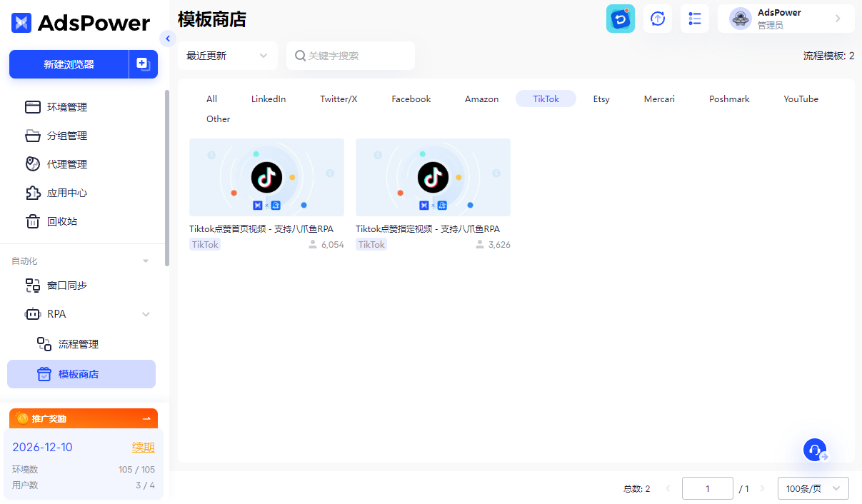Click the 2026-12-10 expiry date
The image size is (862, 504).
(x=42, y=448)
